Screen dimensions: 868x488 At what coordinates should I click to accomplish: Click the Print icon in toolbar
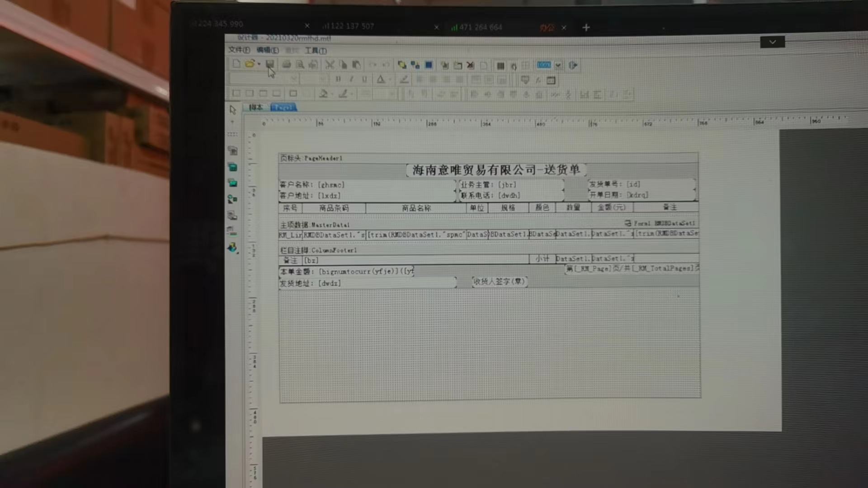pos(286,65)
